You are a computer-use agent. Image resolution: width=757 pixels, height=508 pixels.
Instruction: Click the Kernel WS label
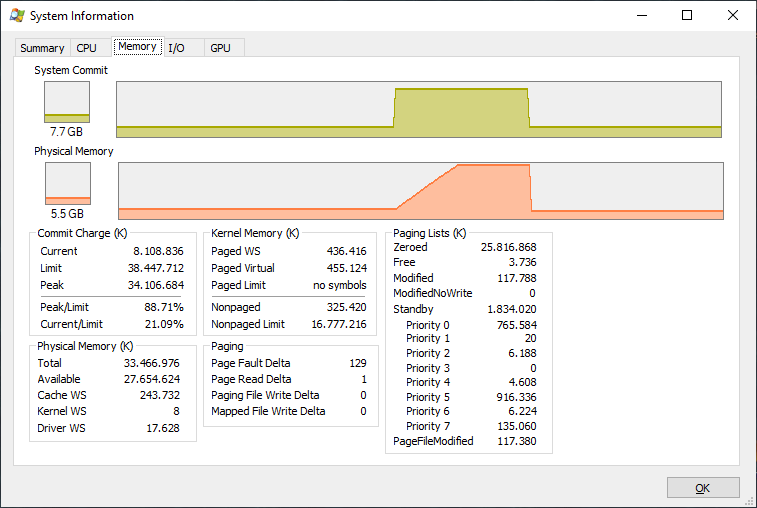[x=62, y=411]
